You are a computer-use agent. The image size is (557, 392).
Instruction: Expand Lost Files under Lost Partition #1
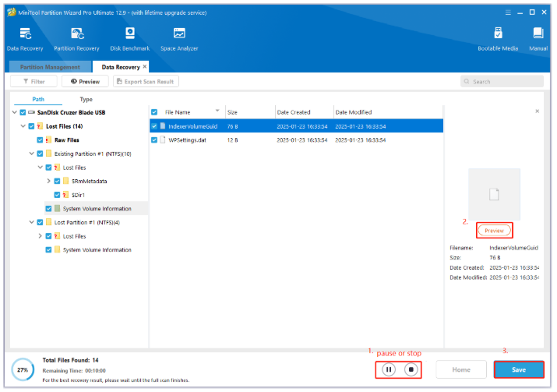[41, 236]
